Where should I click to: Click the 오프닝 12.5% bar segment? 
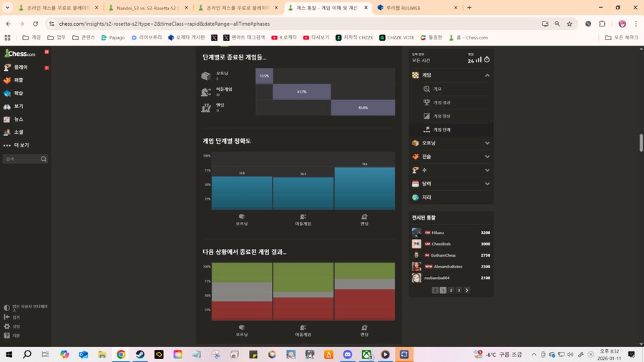tap(264, 76)
